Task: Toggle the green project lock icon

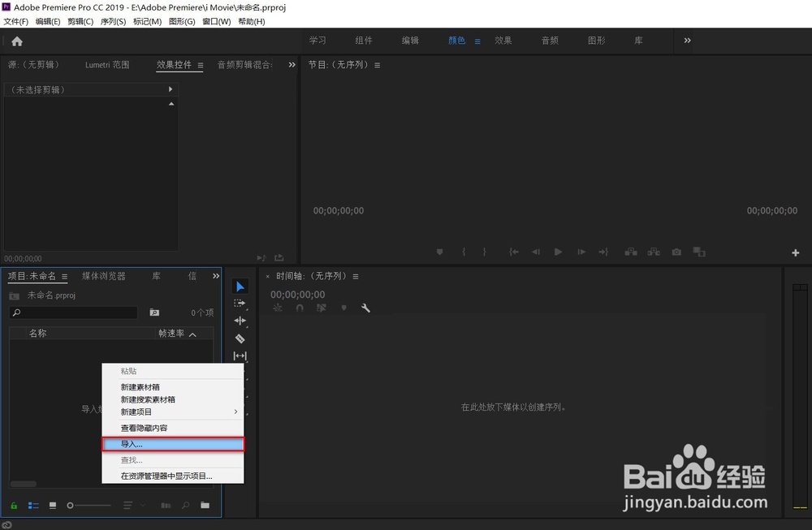Action: (14, 505)
